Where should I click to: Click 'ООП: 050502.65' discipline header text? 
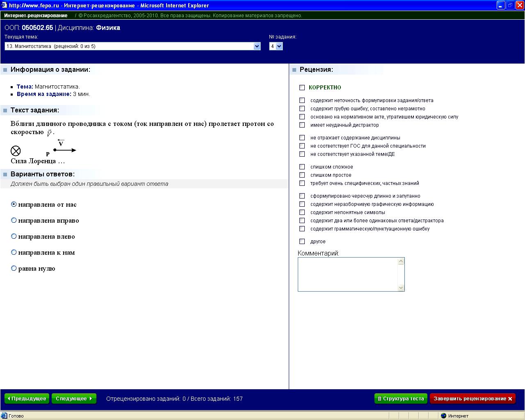29,28
